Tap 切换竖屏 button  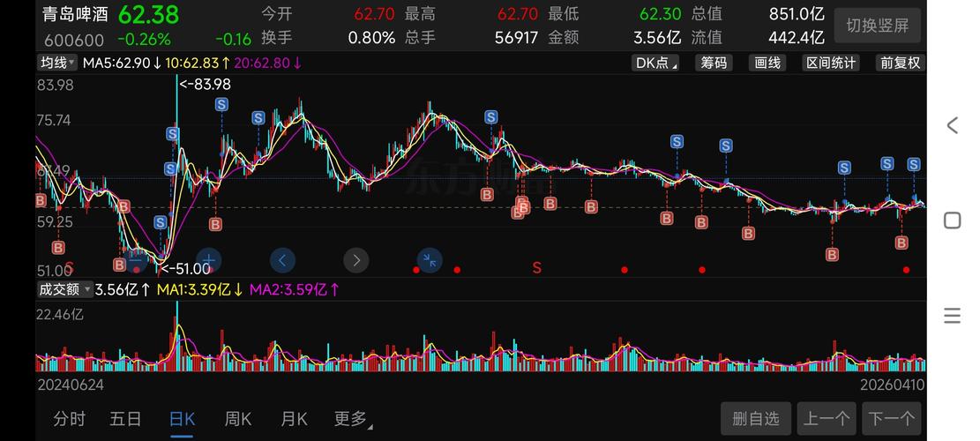(878, 25)
